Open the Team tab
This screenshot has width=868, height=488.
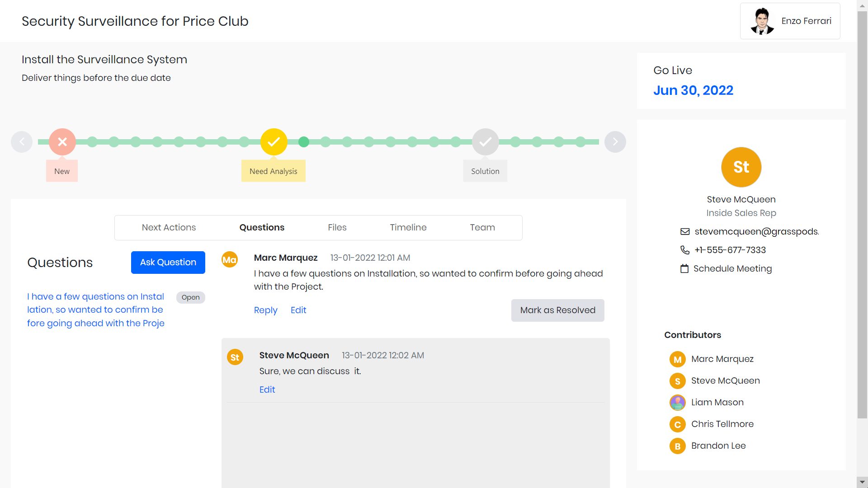(482, 228)
